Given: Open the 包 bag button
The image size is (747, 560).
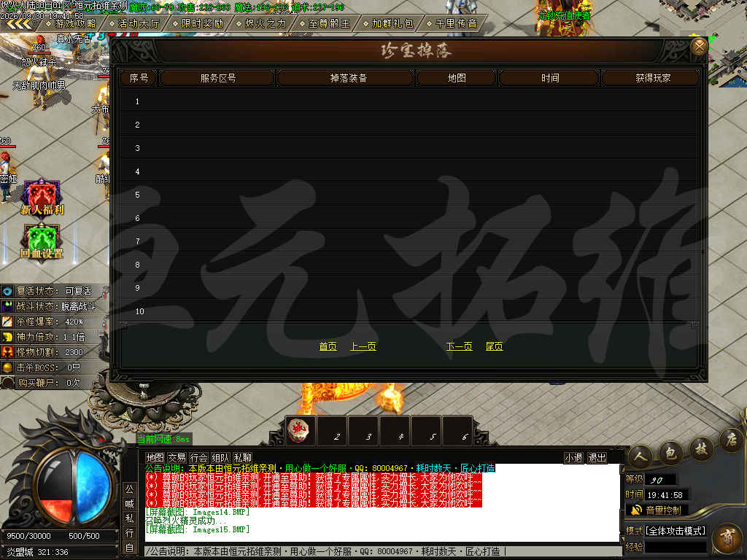Looking at the screenshot, I should point(670,452).
